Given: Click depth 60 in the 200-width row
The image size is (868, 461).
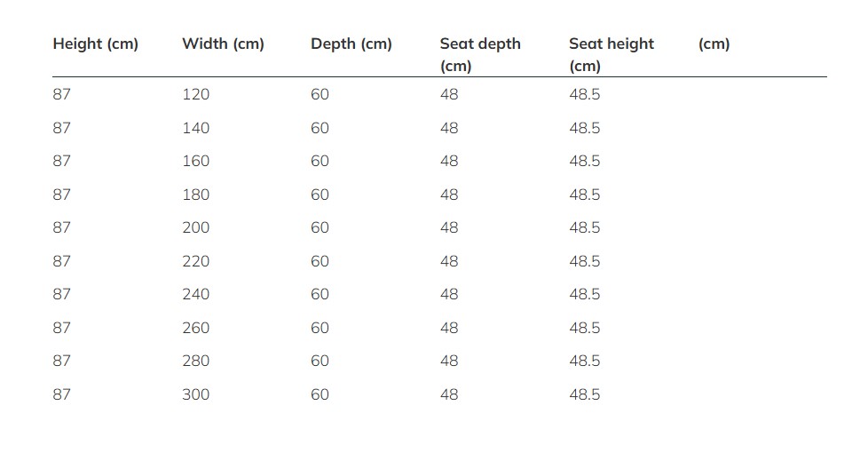Looking at the screenshot, I should [320, 227].
